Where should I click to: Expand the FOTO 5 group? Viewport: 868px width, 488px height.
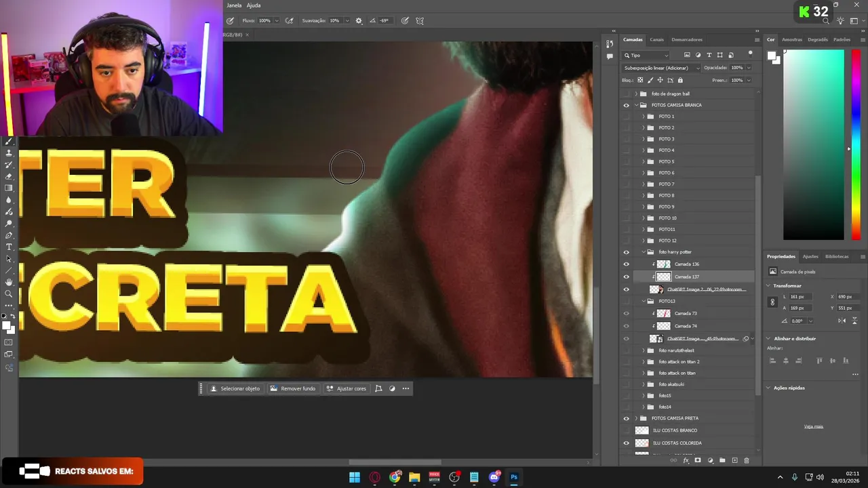point(644,161)
